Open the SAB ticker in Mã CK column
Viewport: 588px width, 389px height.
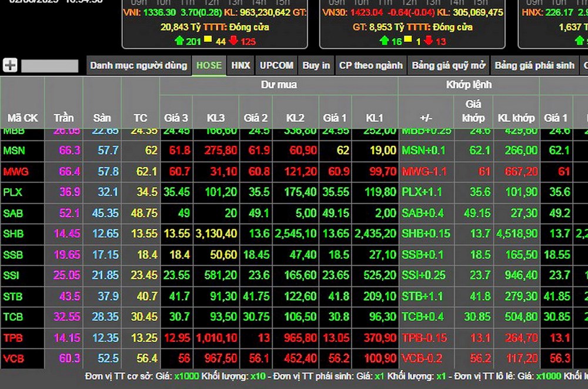pyautogui.click(x=13, y=213)
